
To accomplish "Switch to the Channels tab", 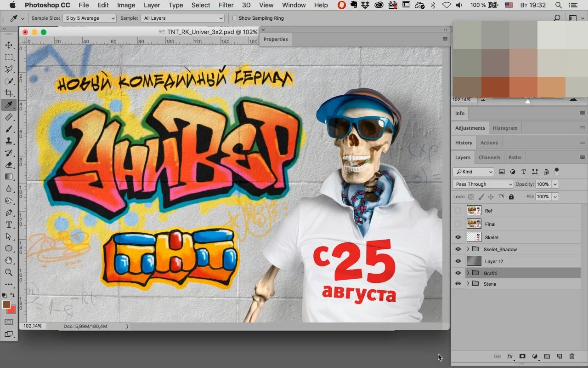I will click(x=489, y=157).
